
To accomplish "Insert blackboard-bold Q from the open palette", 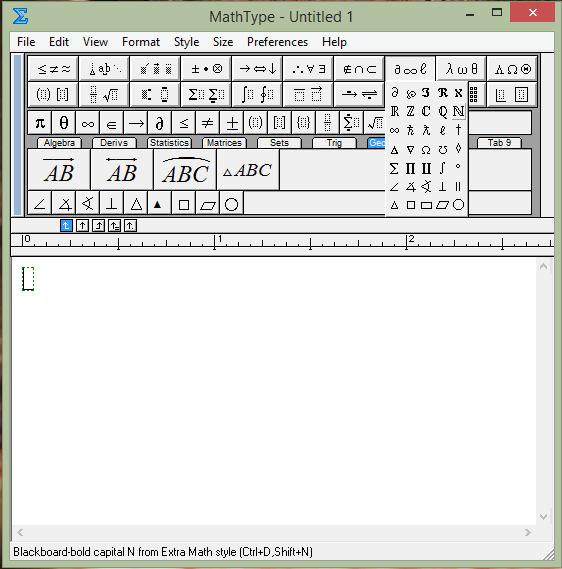I will point(442,111).
